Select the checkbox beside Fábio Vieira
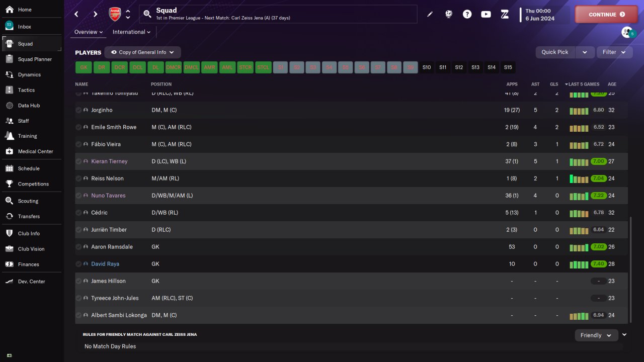Viewport: 644px width, 362px height. (78, 144)
